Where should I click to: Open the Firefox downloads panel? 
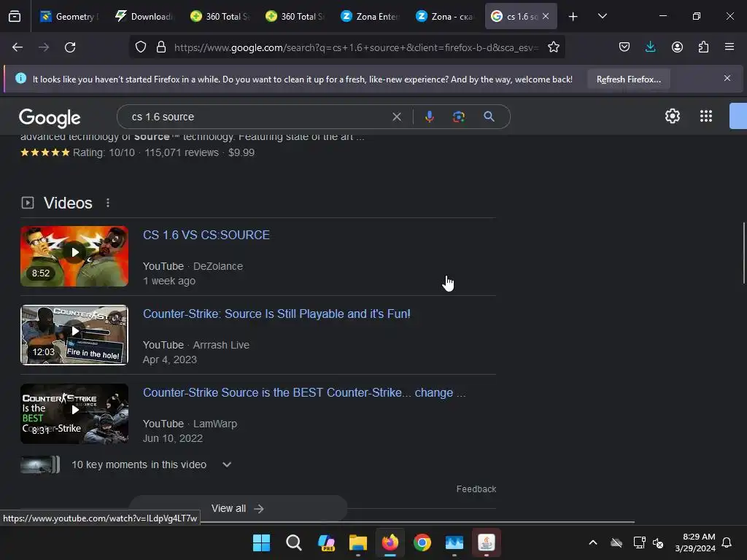click(650, 47)
